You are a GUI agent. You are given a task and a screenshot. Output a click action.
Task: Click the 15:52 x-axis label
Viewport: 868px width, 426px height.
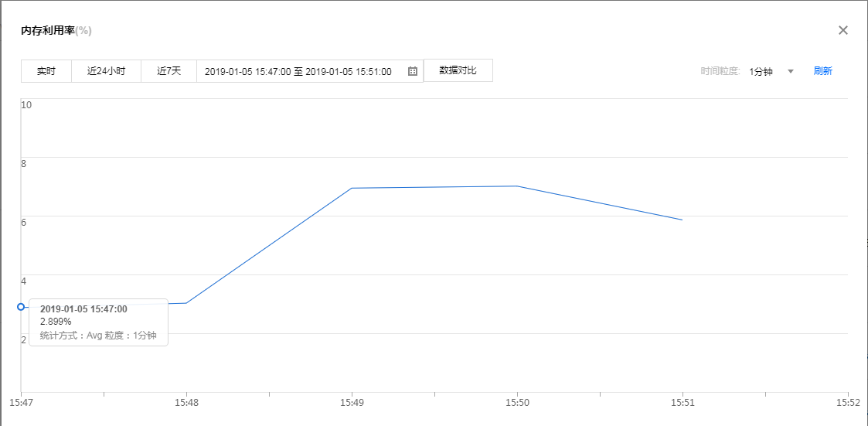(847, 403)
